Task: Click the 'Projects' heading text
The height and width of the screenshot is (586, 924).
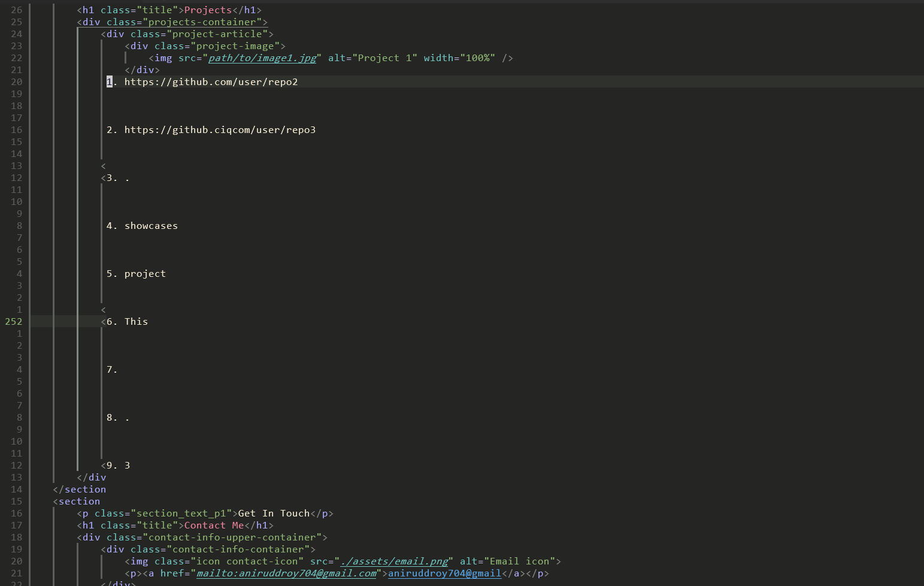Action: click(208, 10)
